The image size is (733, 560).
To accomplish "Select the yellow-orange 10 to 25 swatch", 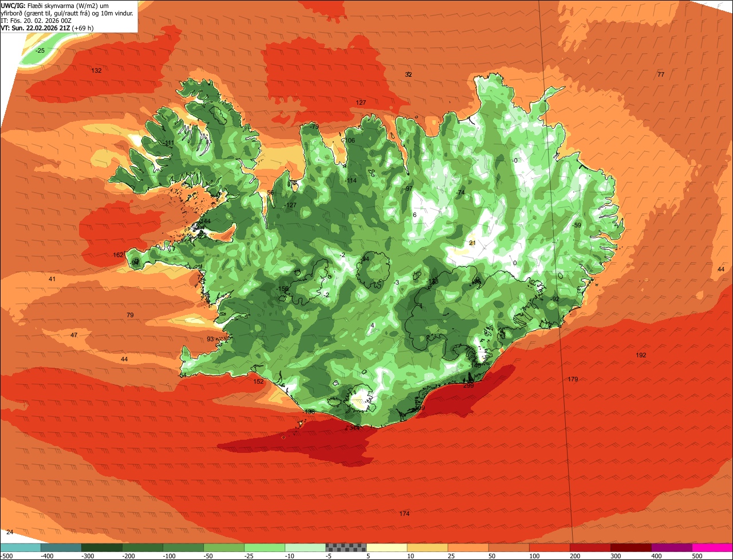I will point(427,547).
